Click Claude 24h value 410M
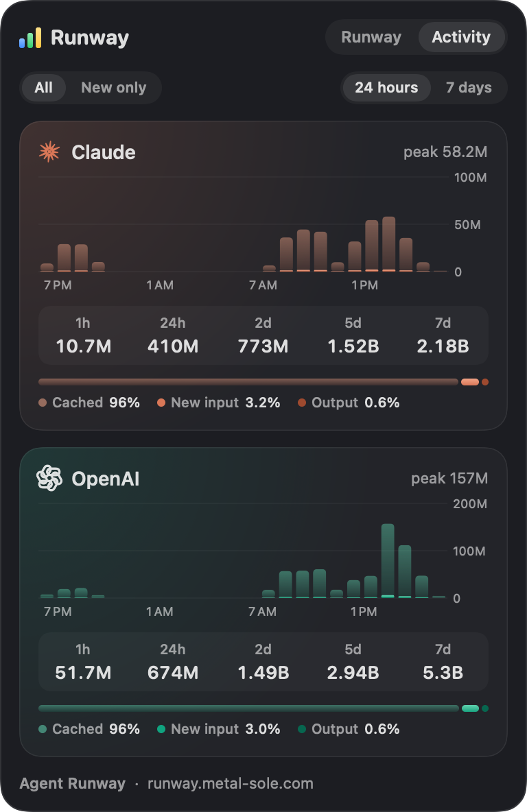Image resolution: width=527 pixels, height=812 pixels. click(172, 346)
